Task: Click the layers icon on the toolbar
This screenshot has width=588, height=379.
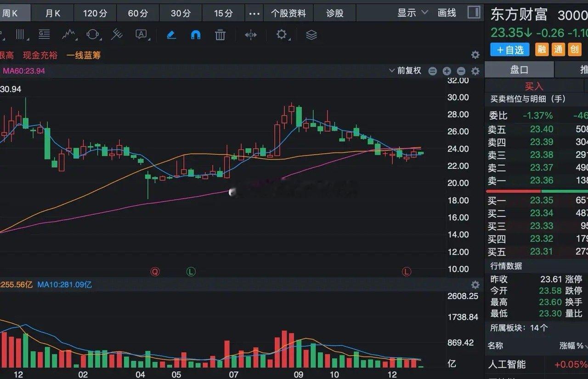Action: [x=311, y=34]
